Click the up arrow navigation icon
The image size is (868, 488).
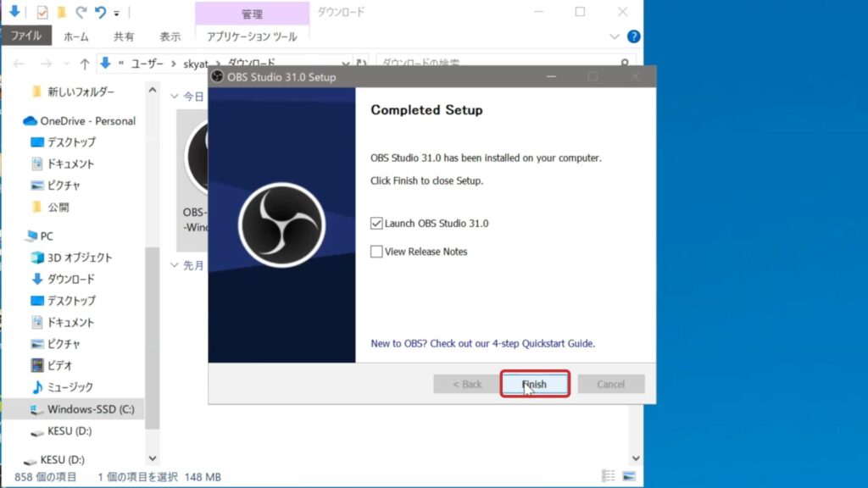pos(85,64)
